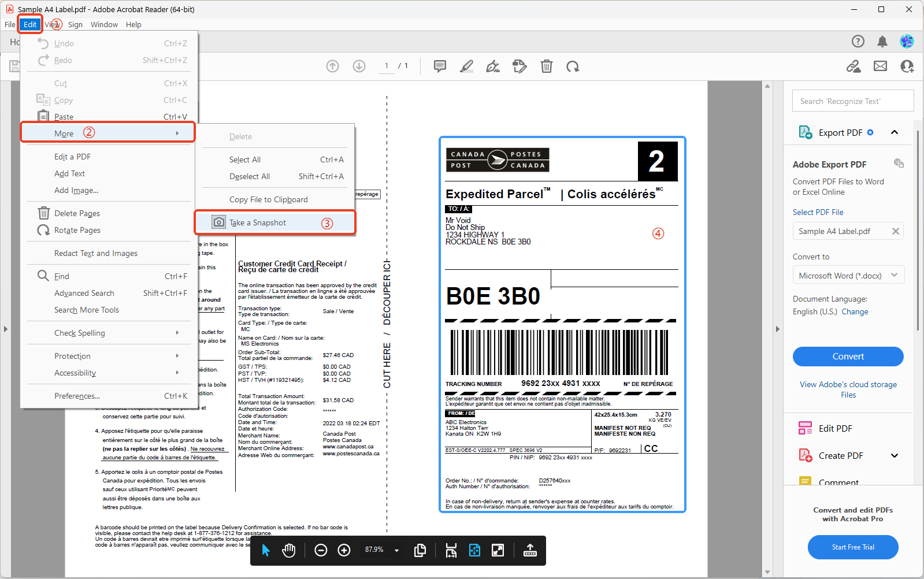Click the page display copy icon
The width and height of the screenshot is (924, 579).
coord(420,550)
